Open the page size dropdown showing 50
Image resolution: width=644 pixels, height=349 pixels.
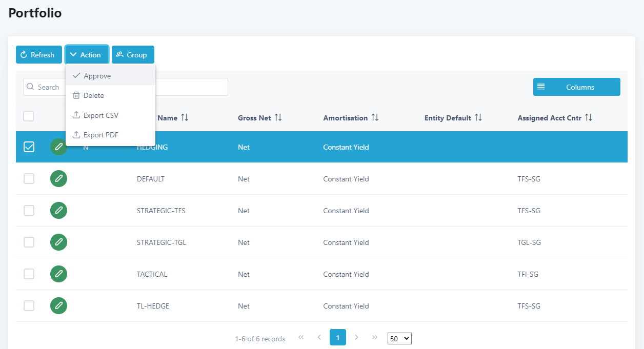pos(399,338)
